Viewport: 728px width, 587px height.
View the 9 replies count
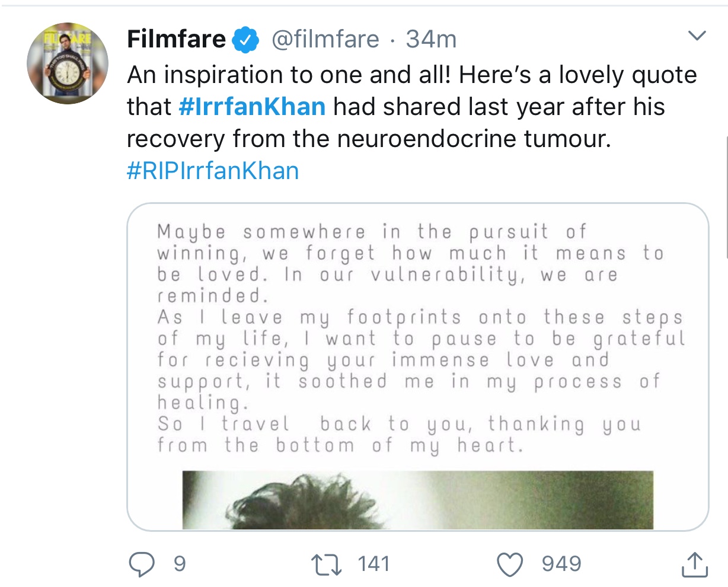pyautogui.click(x=180, y=563)
